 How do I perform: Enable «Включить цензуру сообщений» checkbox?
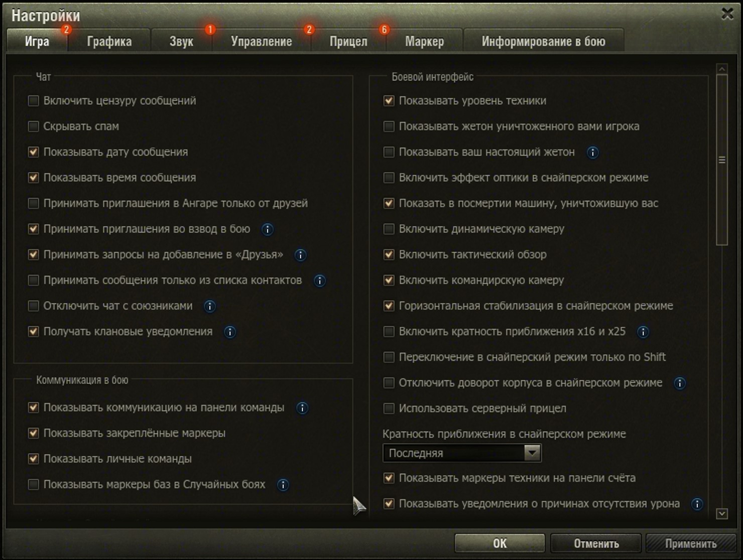pos(34,101)
